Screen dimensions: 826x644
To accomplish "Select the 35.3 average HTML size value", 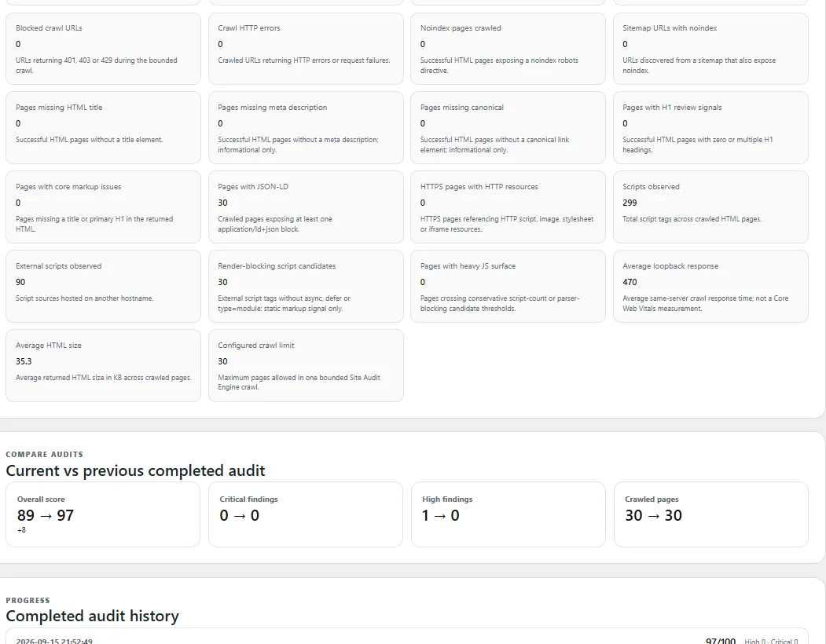I will coord(24,361).
